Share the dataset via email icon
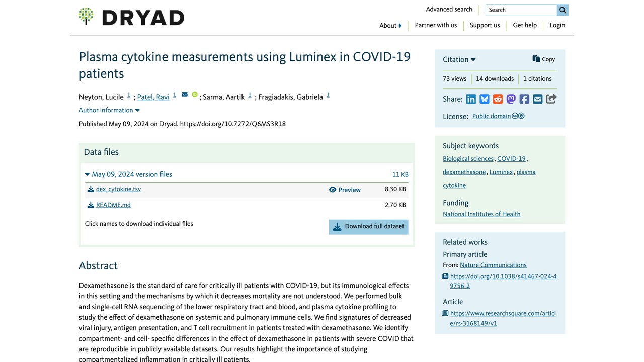Screen dimensions: 644x362 point(538,99)
